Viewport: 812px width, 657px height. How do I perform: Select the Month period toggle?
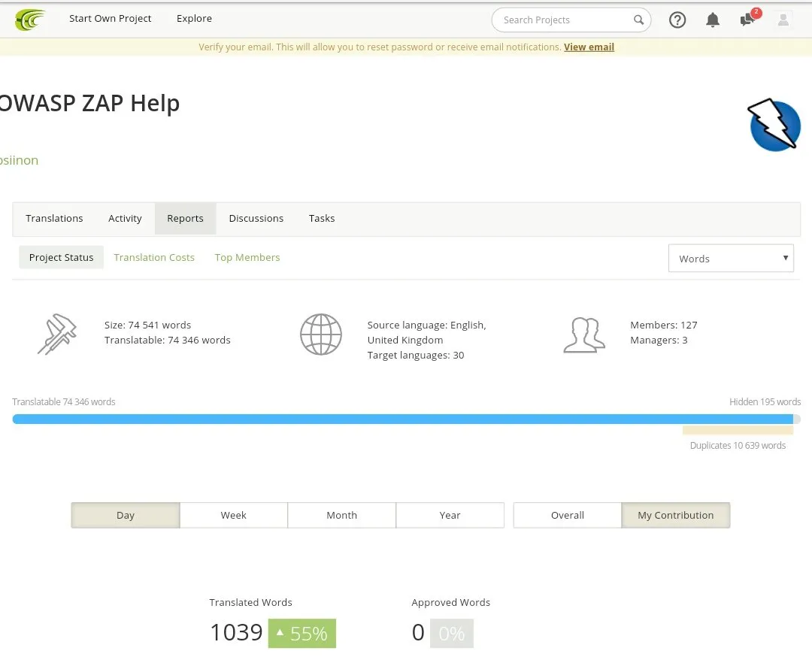[342, 515]
